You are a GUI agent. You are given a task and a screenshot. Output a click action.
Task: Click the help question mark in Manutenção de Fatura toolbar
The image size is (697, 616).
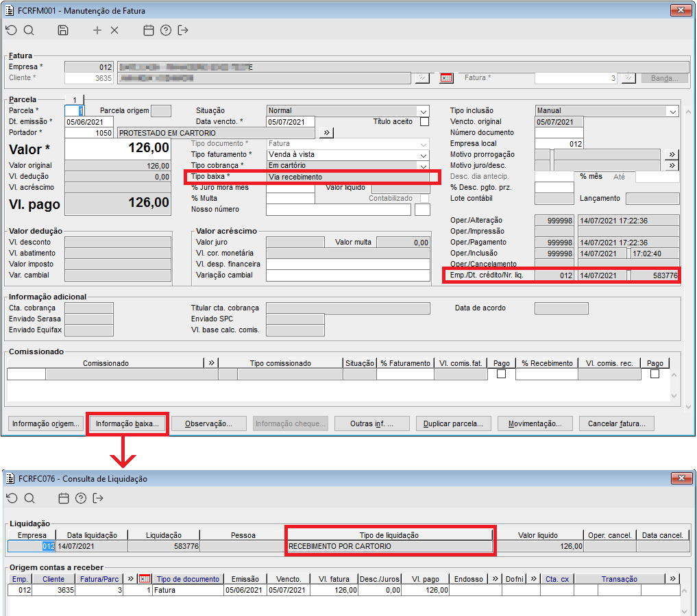(166, 30)
